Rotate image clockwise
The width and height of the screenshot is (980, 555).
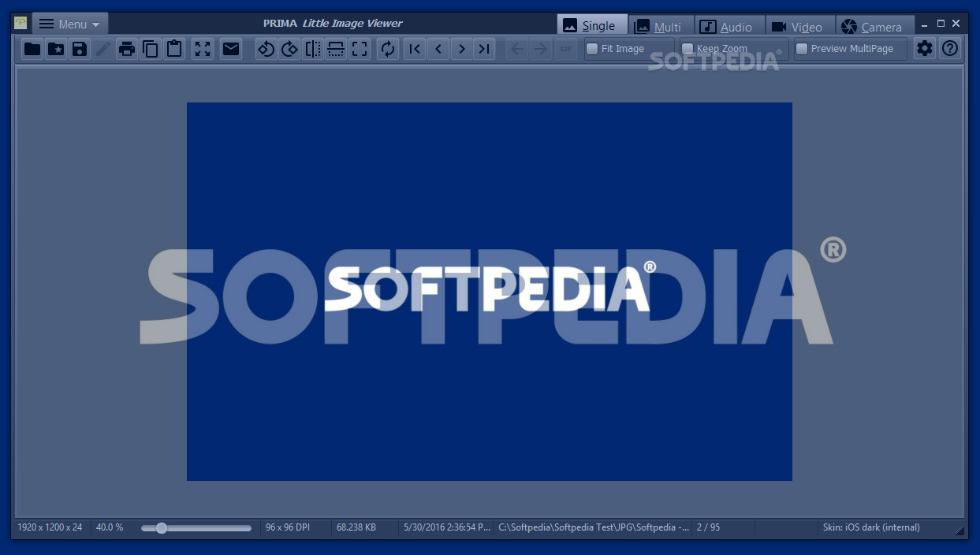pyautogui.click(x=289, y=50)
